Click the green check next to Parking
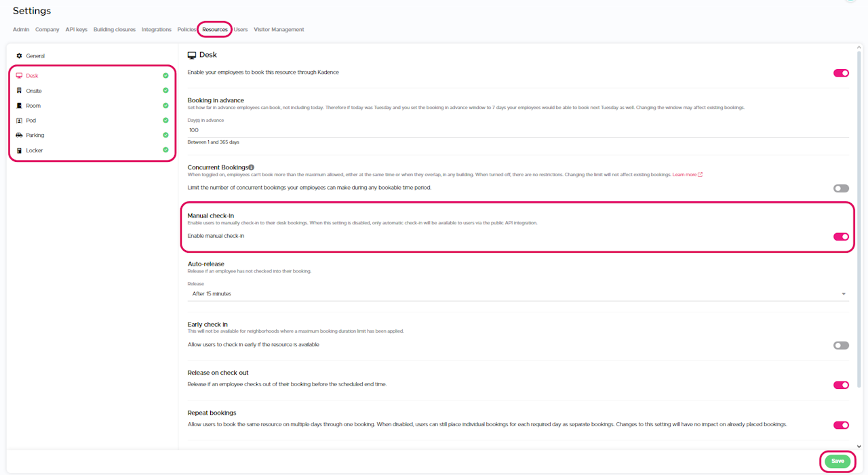The width and height of the screenshot is (868, 475). point(165,136)
